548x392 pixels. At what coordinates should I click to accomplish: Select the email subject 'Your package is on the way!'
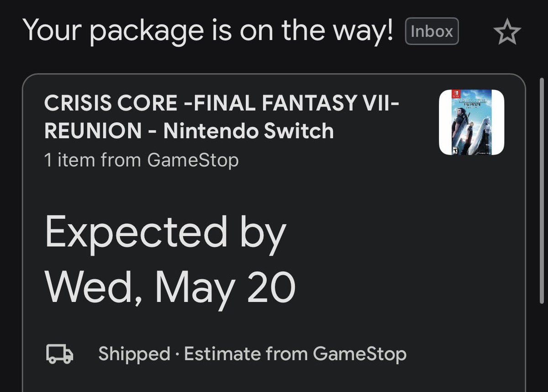click(x=208, y=30)
